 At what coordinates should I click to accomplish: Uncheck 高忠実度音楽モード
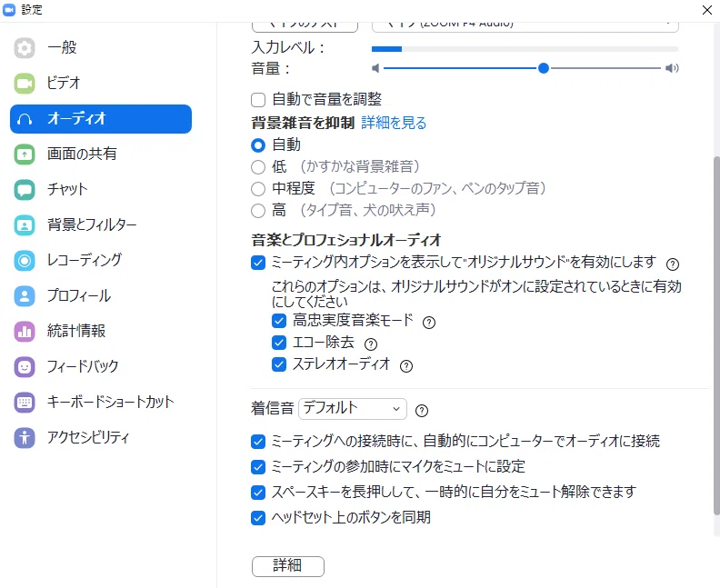click(x=279, y=321)
